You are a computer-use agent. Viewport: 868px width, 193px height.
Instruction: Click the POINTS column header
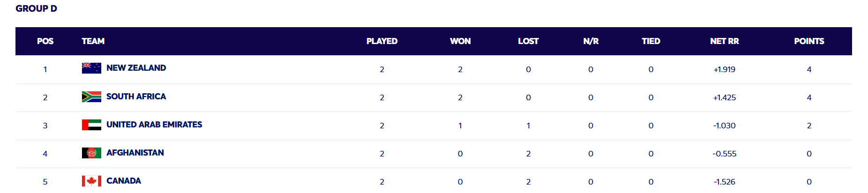tap(808, 41)
